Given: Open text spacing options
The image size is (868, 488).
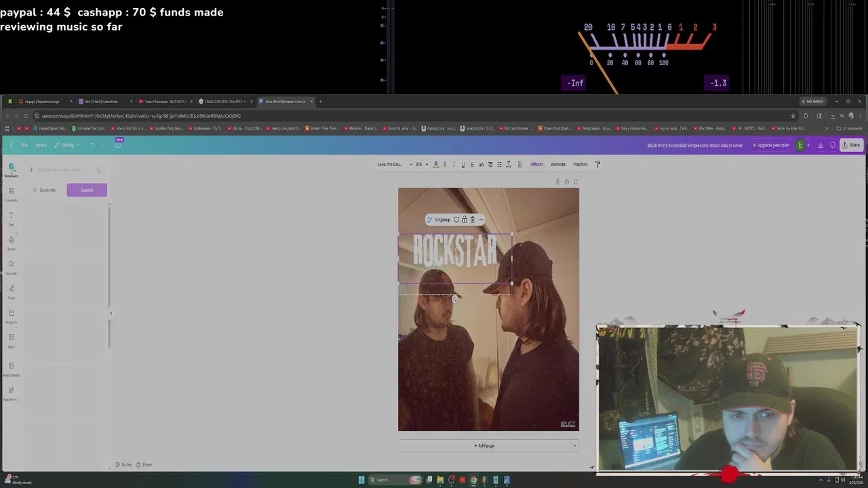Looking at the screenshot, I should (x=509, y=164).
